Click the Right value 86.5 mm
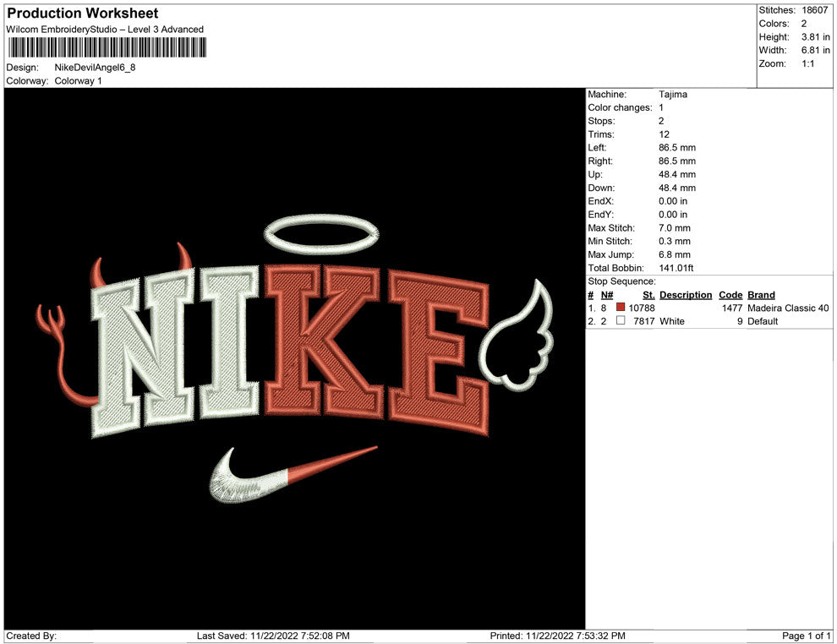Viewport: 837px width, 644px height. click(677, 161)
